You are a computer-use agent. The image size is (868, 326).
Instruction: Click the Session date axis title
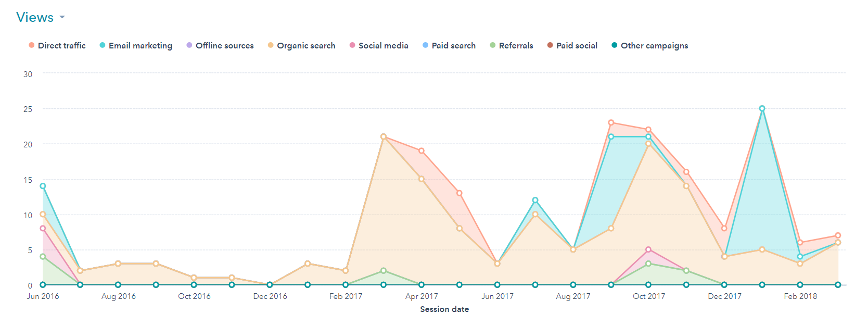444,309
